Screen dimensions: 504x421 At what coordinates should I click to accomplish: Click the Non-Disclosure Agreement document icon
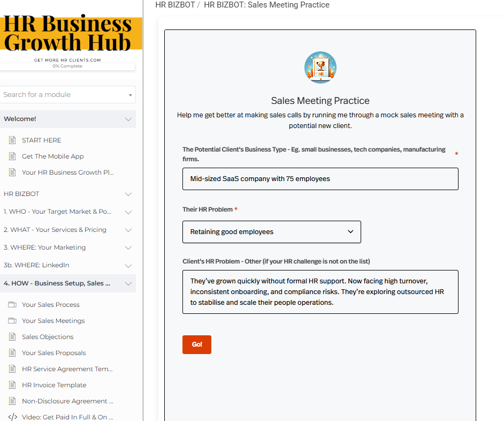click(x=12, y=401)
